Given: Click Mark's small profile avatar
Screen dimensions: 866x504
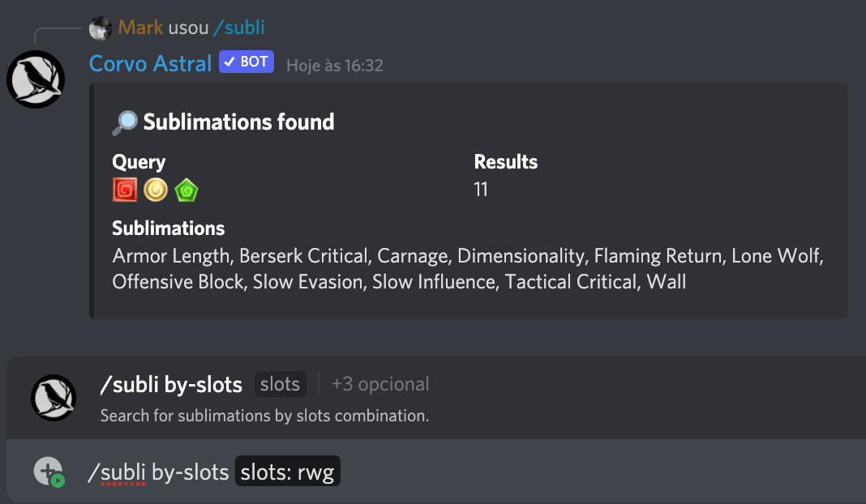Looking at the screenshot, I should click(x=101, y=28).
